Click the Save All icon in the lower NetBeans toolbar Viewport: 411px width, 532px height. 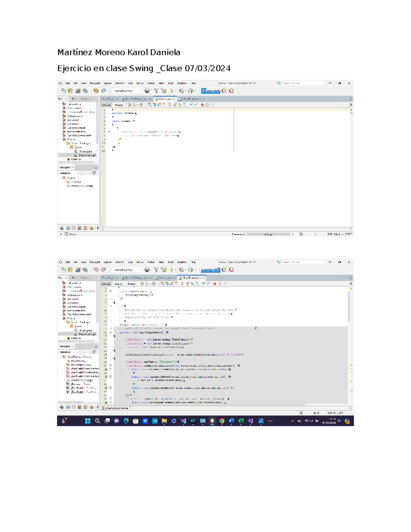pos(85,270)
